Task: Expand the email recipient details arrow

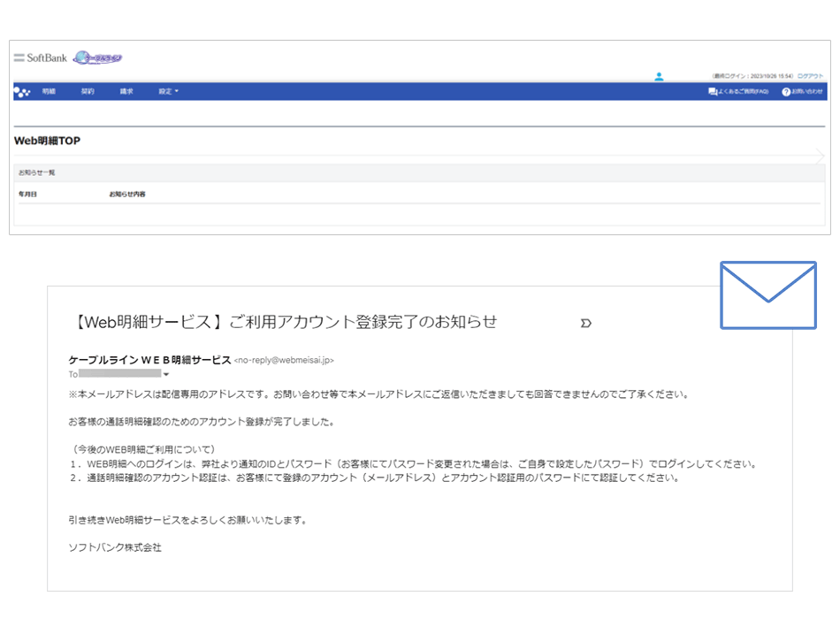Action: point(165,375)
